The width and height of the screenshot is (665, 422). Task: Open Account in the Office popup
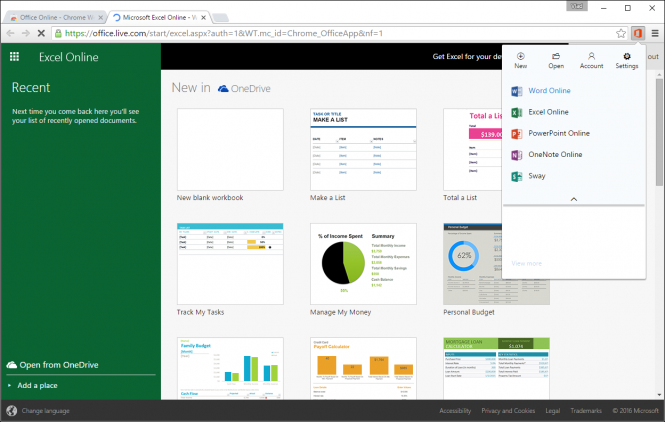click(592, 61)
